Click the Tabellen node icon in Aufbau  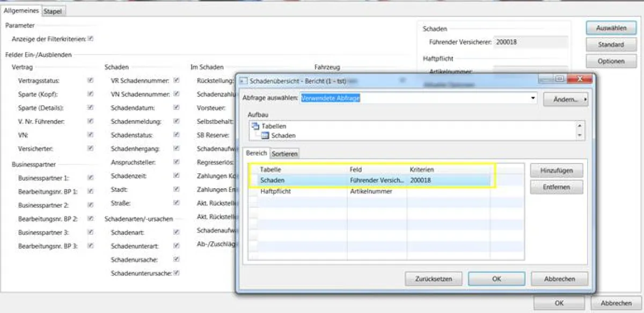coord(255,126)
